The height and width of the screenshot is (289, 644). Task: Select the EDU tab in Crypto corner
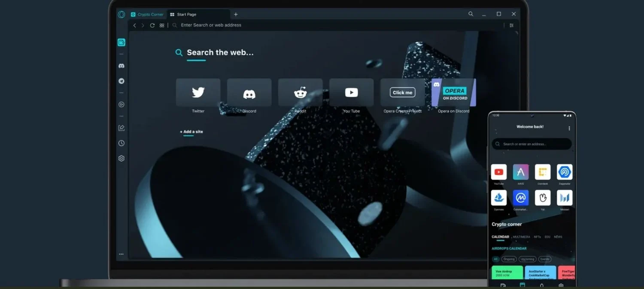click(547, 237)
